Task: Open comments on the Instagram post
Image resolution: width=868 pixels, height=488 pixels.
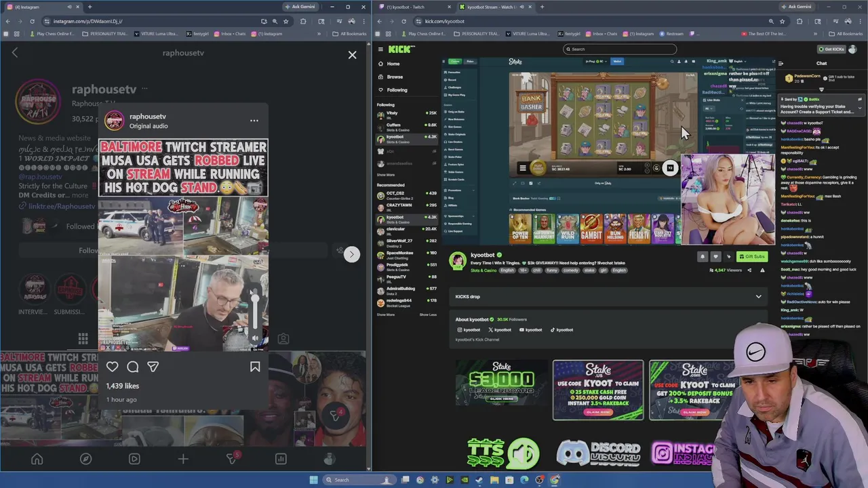Action: (133, 367)
